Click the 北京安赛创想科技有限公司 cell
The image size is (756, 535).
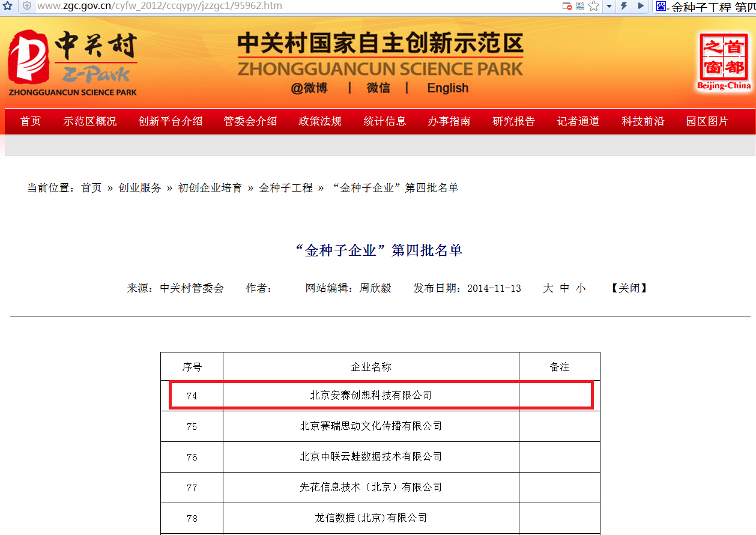tap(371, 396)
